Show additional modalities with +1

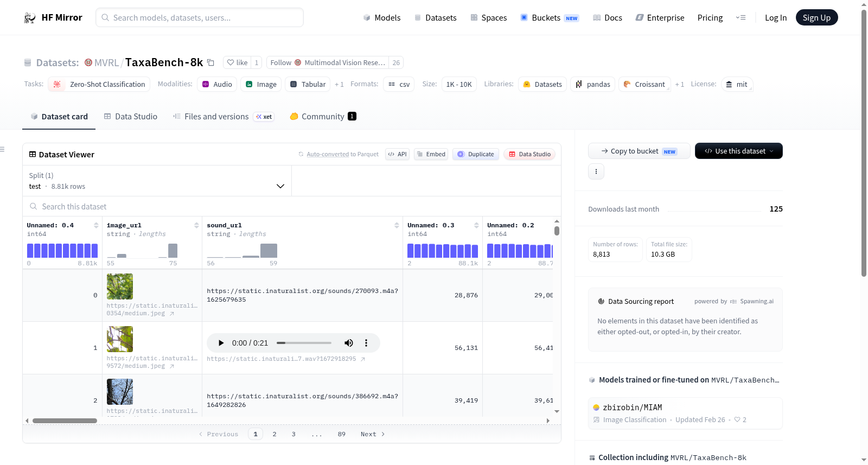coord(339,85)
